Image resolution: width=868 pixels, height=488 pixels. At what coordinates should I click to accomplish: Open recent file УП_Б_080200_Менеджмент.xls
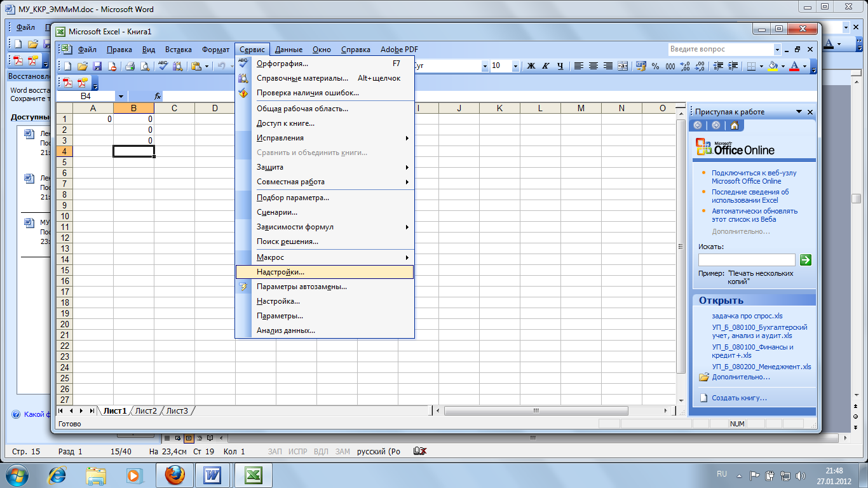761,367
